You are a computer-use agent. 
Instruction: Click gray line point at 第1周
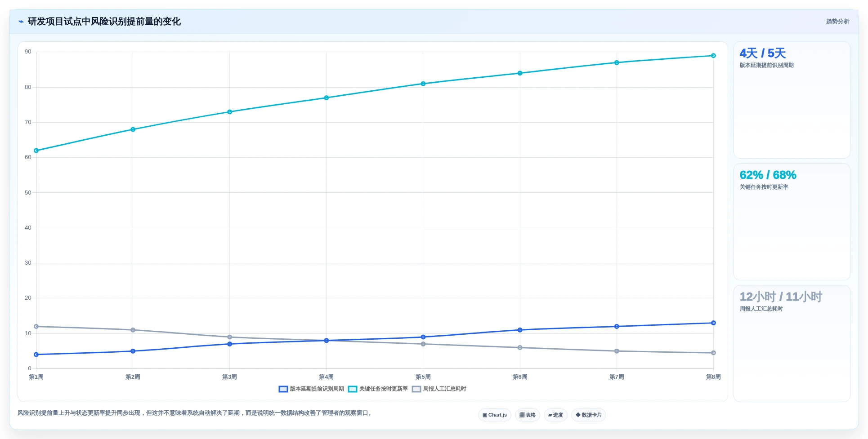[x=36, y=327]
